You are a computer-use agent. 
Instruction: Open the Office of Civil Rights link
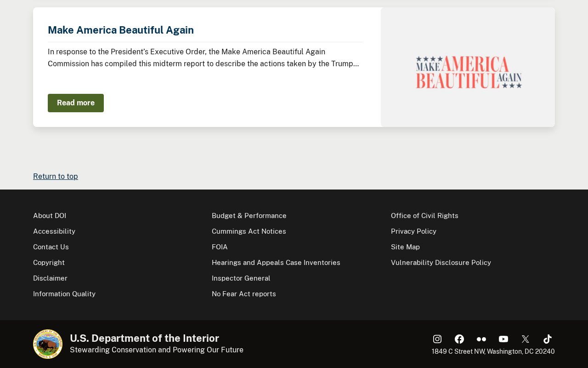pos(424,216)
